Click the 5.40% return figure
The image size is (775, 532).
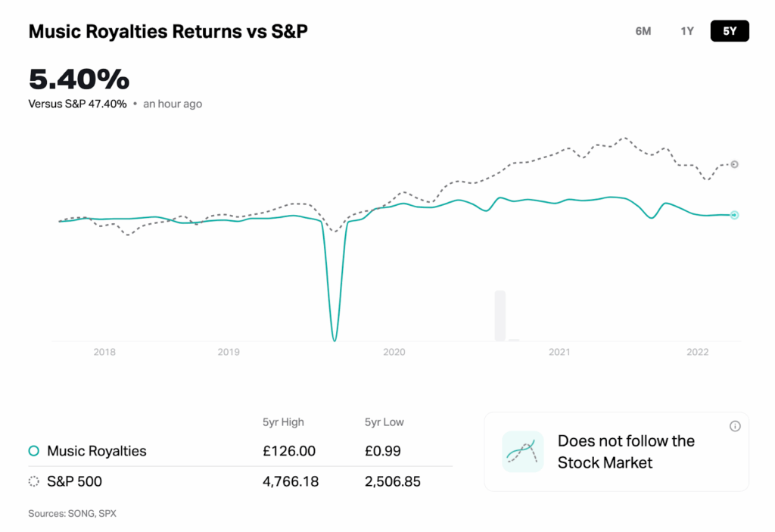tap(79, 79)
